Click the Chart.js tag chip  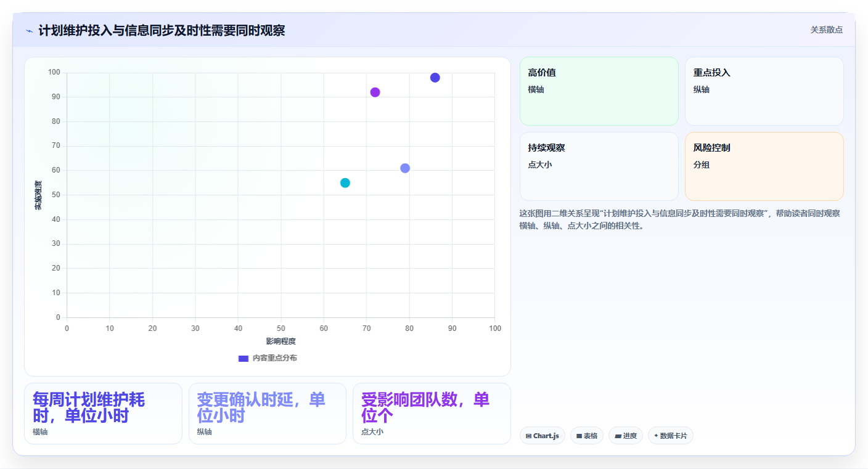click(x=542, y=436)
